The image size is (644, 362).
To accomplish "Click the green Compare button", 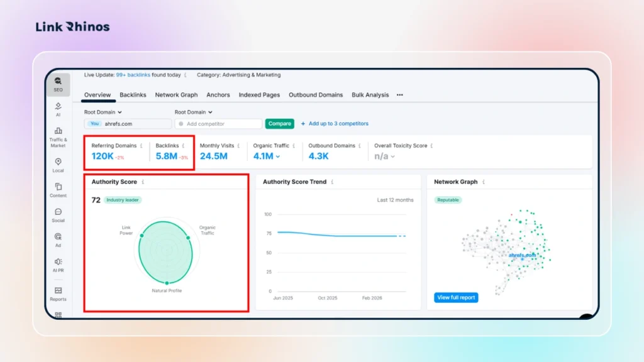I will [x=279, y=124].
